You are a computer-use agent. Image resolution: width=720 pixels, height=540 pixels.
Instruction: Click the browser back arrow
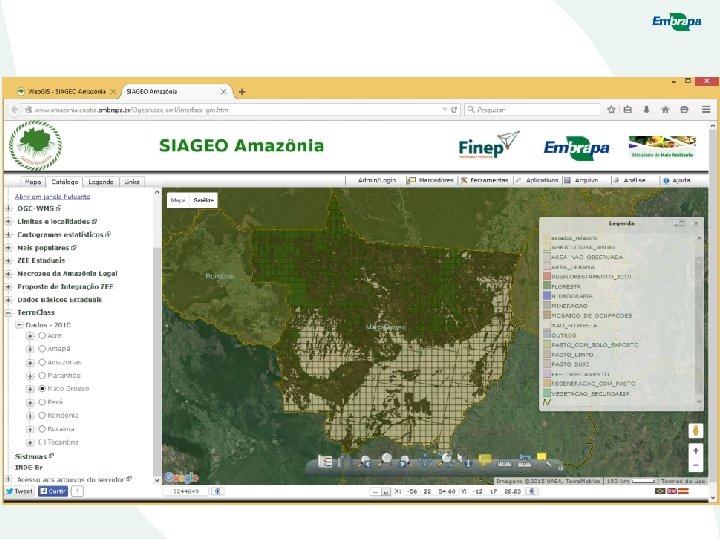tap(15, 110)
